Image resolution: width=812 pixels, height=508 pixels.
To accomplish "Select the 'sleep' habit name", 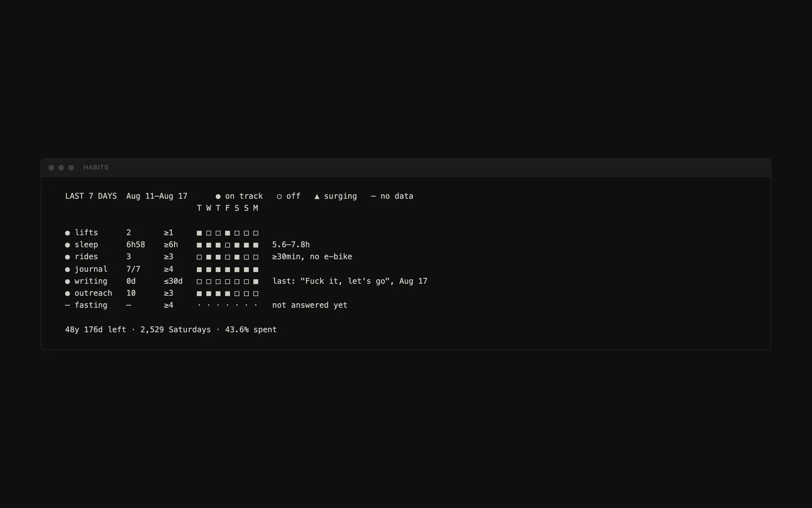I will click(86, 245).
